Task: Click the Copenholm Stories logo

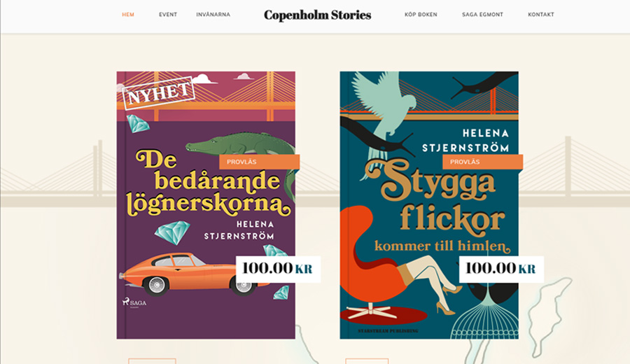Action: (x=317, y=15)
